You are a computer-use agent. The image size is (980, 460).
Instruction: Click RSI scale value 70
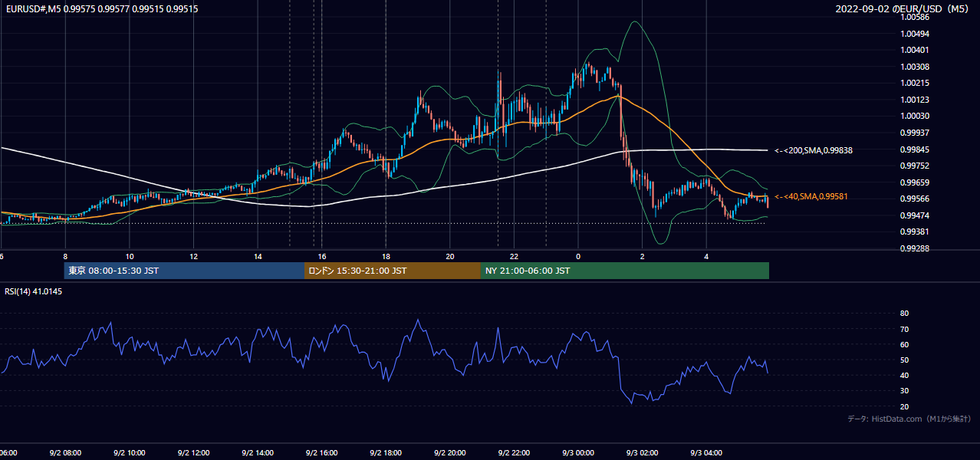905,329
